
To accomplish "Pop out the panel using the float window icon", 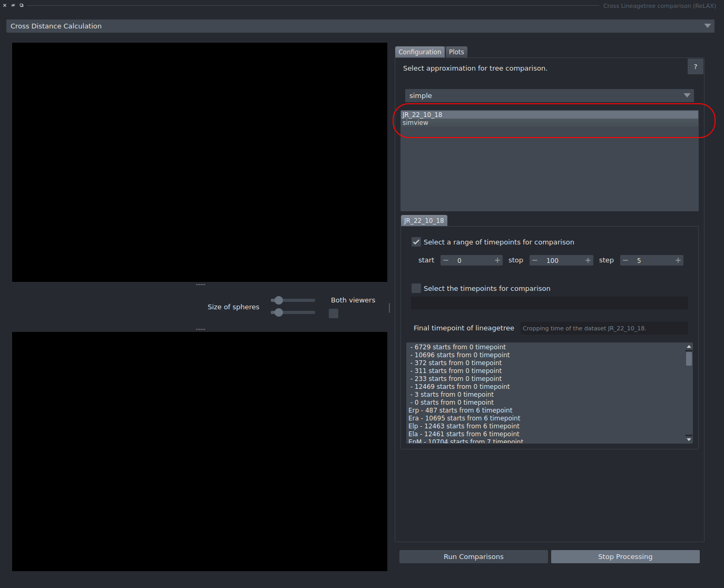I will pyautogui.click(x=22, y=5).
